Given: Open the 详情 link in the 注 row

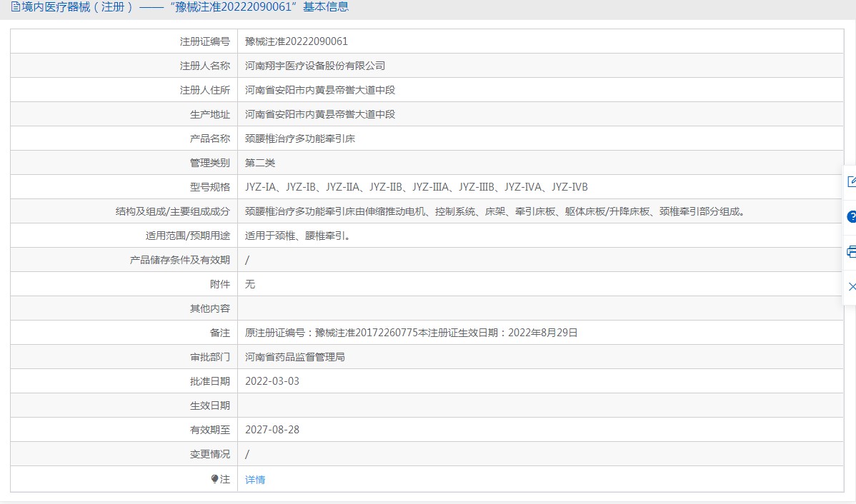Looking at the screenshot, I should click(x=255, y=480).
